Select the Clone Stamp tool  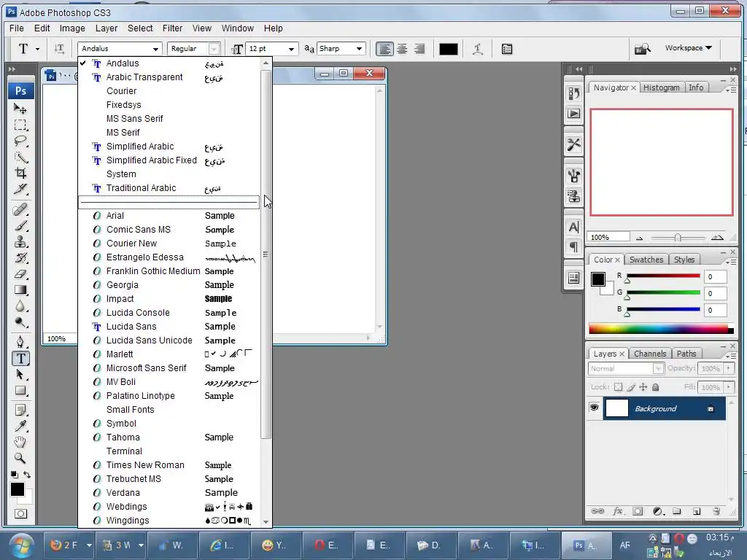(x=20, y=242)
